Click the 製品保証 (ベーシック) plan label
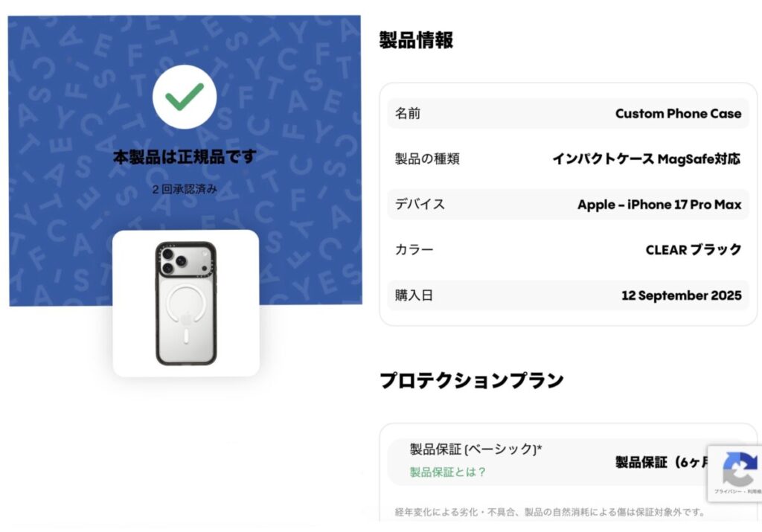The image size is (762, 532). (x=476, y=449)
